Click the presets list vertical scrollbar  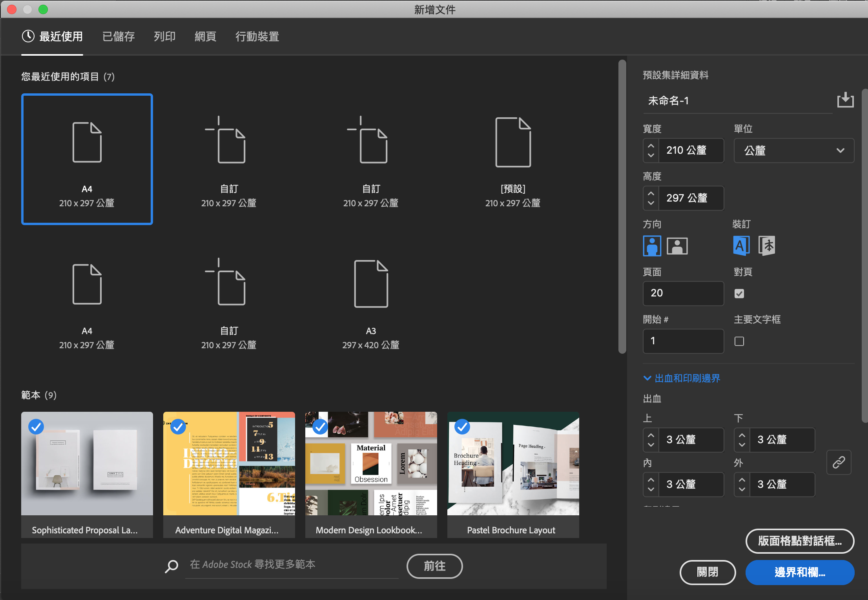[x=622, y=207]
